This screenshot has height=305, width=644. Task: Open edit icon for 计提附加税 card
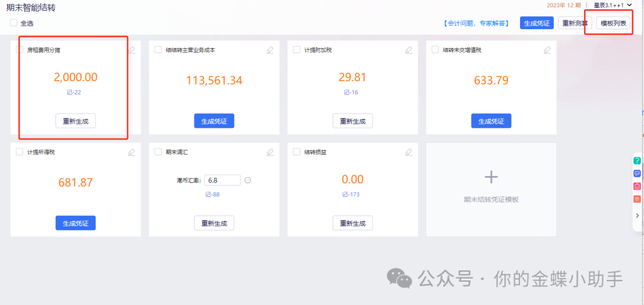pyautogui.click(x=408, y=50)
